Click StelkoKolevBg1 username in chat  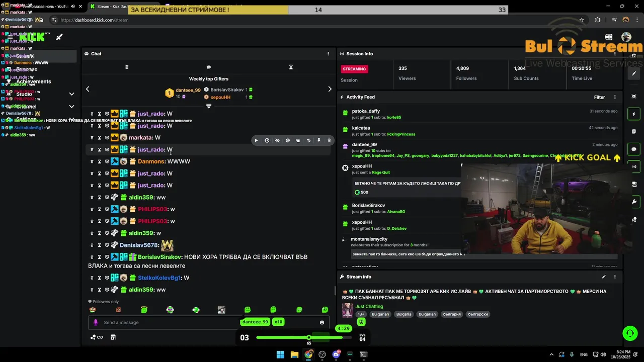click(159, 278)
